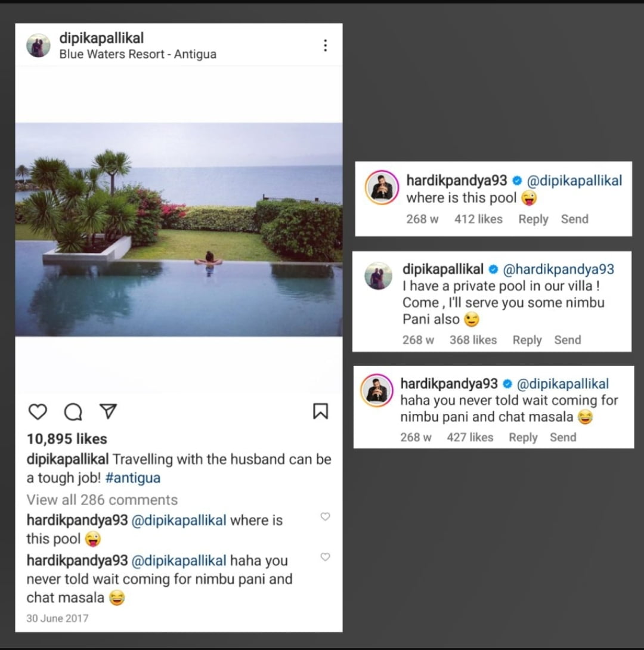
Task: Like the 'haha you never told' comment under the caption
Action: click(325, 557)
